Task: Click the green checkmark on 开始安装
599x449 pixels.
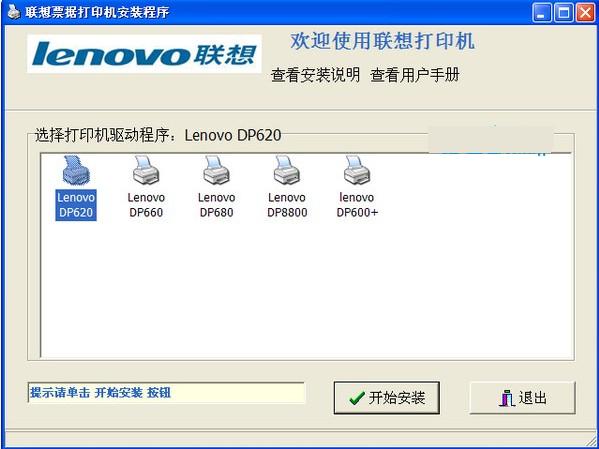Action: (x=357, y=398)
